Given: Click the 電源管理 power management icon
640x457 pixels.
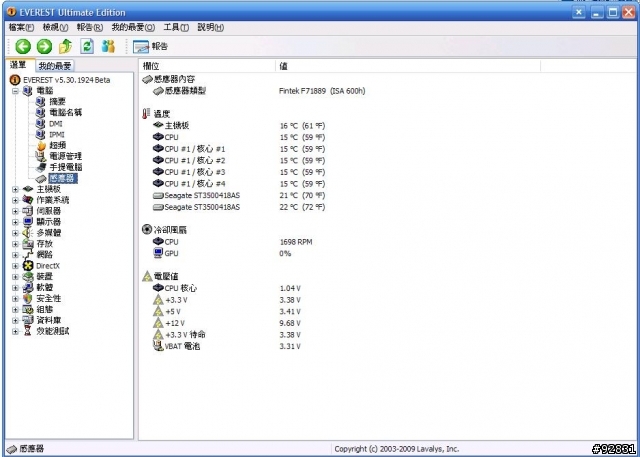Looking at the screenshot, I should coord(40,156).
